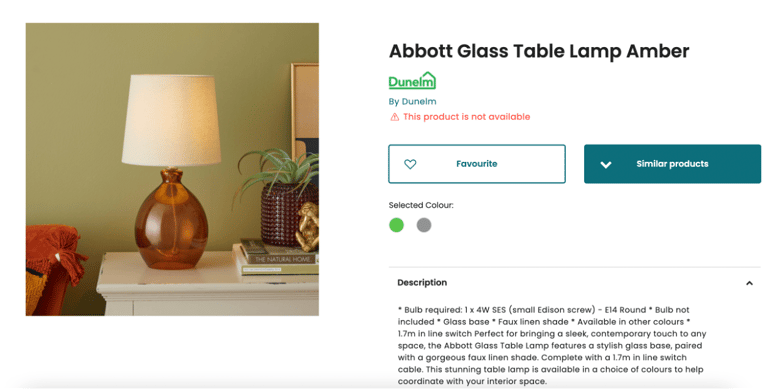Viewport: 768px width, 389px height.
Task: Open the Similar products button
Action: (672, 164)
